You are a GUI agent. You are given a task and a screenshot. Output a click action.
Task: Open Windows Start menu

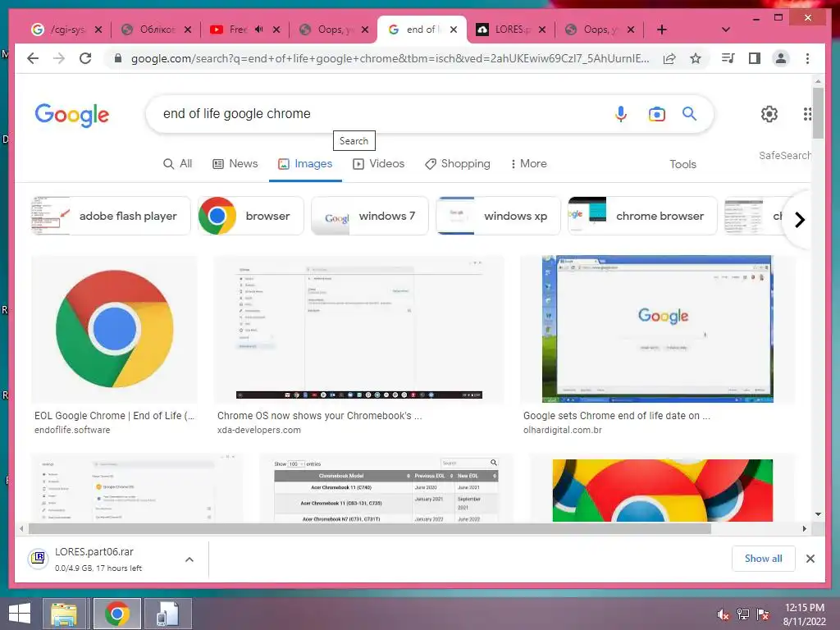20,614
